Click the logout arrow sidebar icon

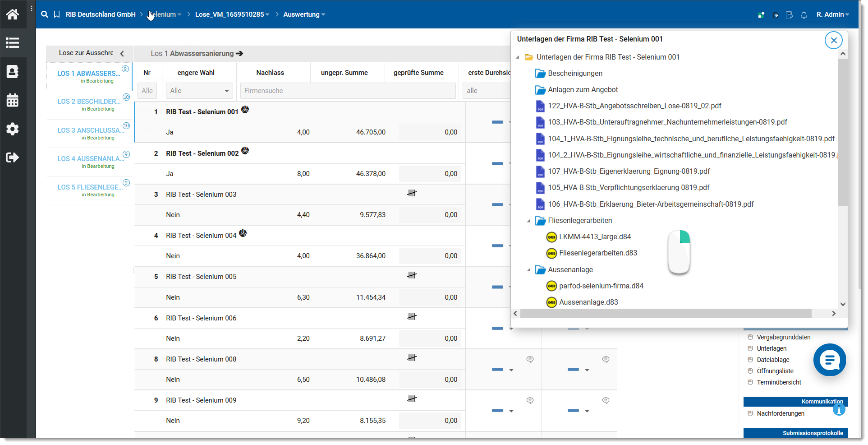(12, 158)
